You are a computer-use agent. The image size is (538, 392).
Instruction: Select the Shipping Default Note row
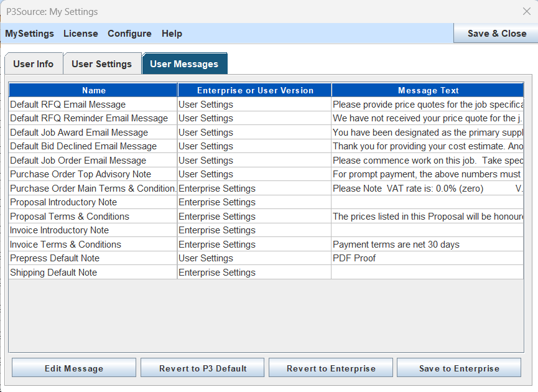pyautogui.click(x=93, y=272)
